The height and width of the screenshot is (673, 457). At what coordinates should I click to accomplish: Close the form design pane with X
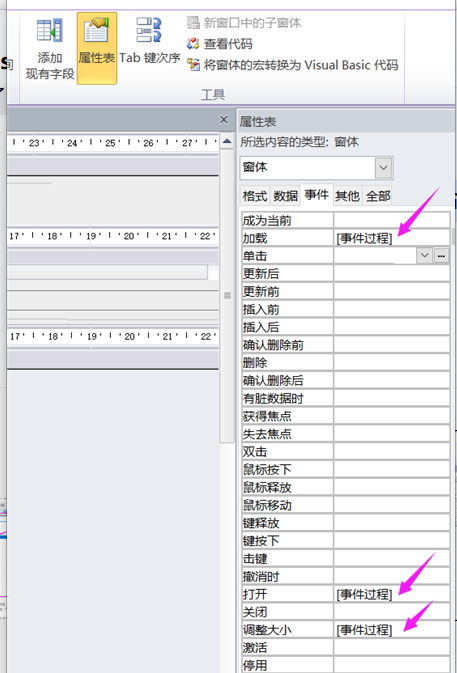224,120
